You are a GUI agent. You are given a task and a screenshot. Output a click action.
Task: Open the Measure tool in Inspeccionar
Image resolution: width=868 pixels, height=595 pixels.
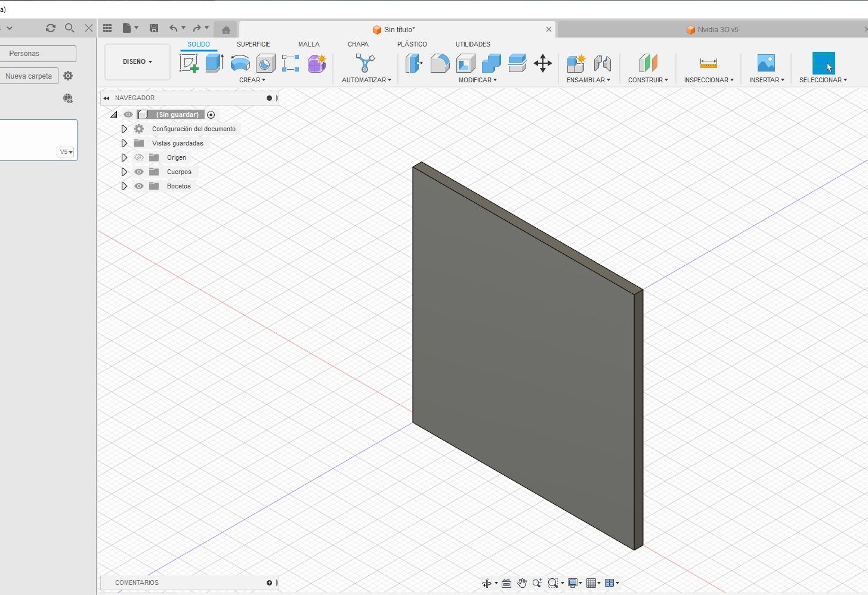point(708,63)
